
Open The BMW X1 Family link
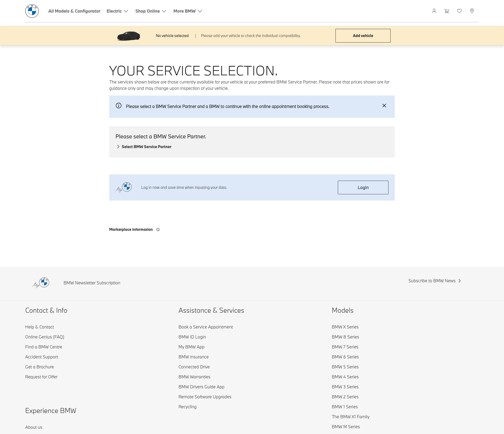tap(350, 417)
